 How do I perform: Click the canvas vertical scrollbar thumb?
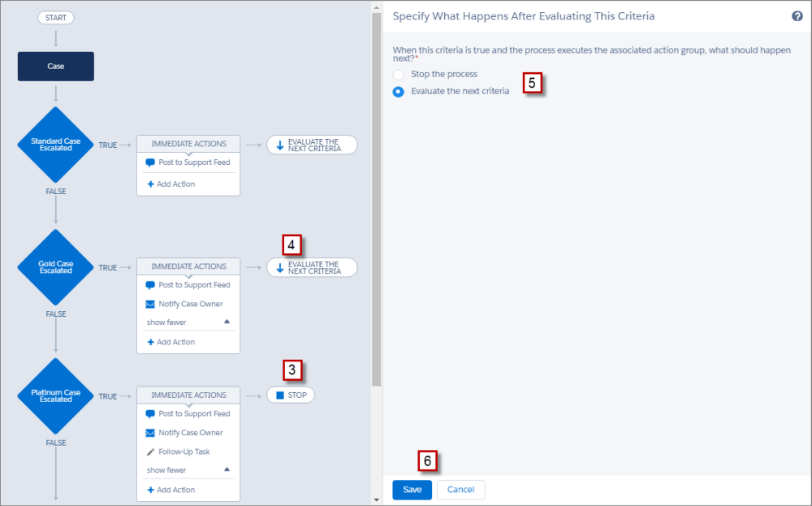click(377, 200)
